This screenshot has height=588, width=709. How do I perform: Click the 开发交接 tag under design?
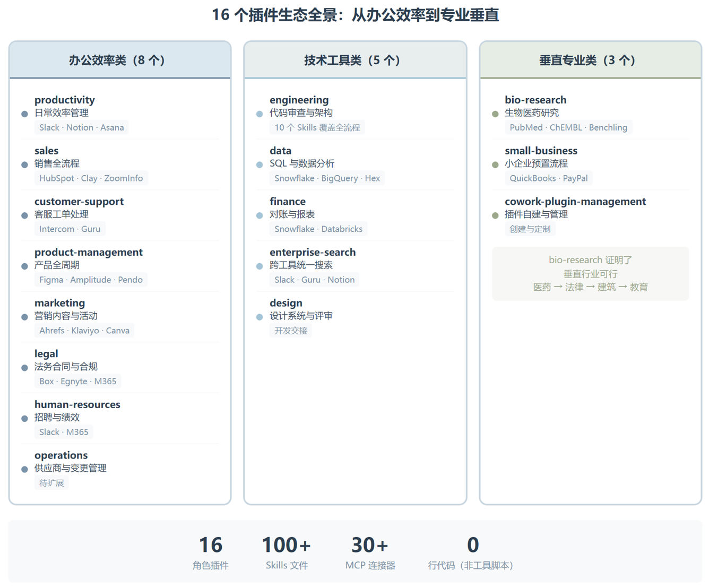[x=291, y=331]
